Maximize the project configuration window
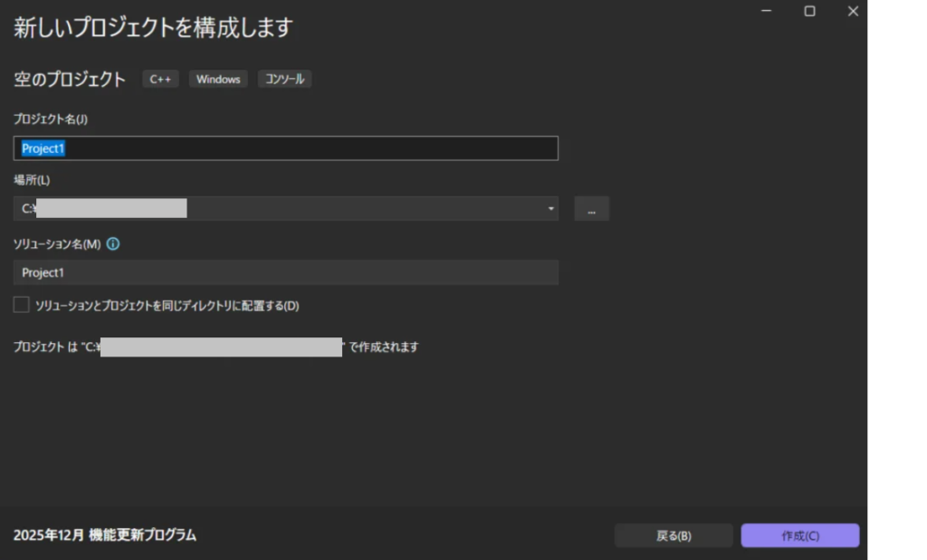927x560 pixels. point(809,11)
